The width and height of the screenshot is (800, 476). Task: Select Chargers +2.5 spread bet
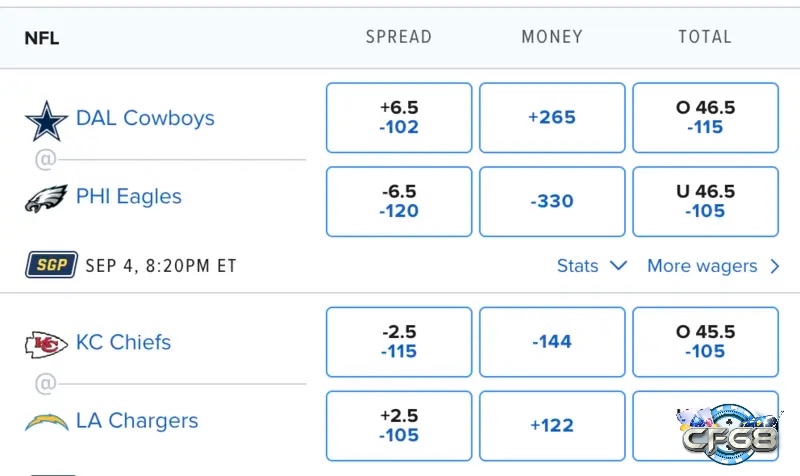399,426
